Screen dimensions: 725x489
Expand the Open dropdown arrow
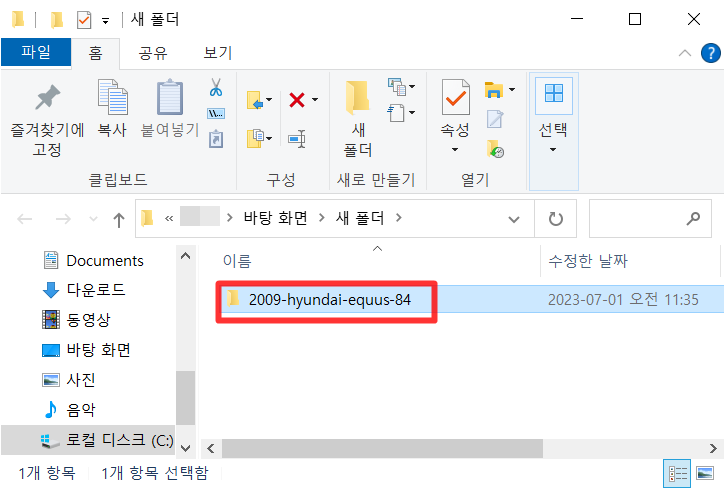(512, 89)
